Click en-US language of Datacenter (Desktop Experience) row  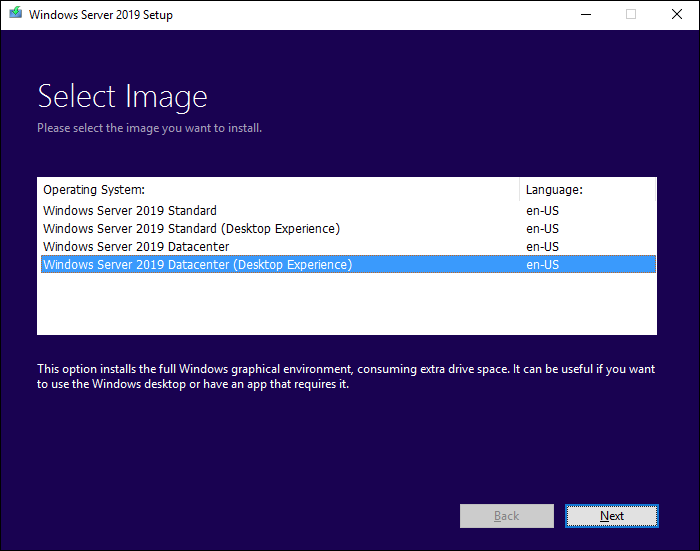(542, 265)
